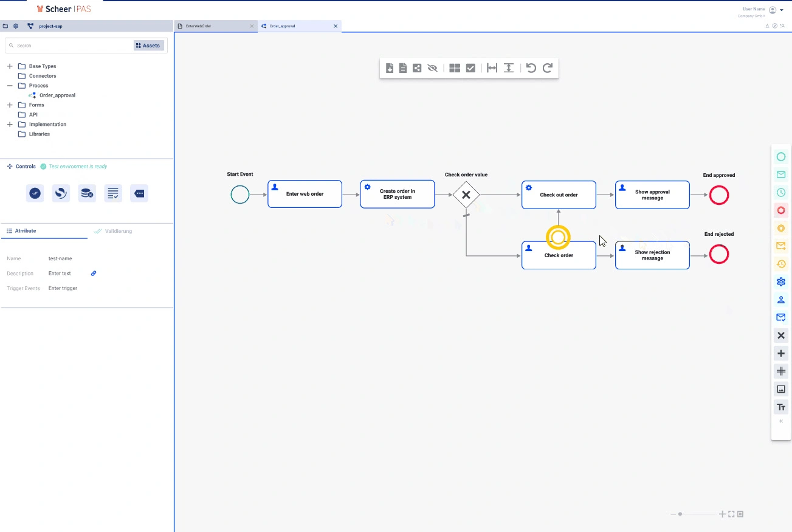Click the Assets button
This screenshot has width=792, height=532.
coord(148,46)
